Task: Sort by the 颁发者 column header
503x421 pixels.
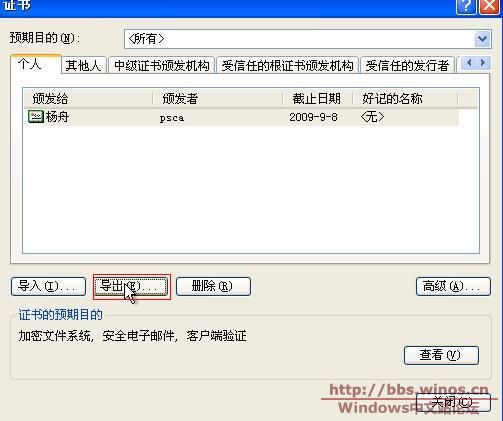Action: pos(218,98)
